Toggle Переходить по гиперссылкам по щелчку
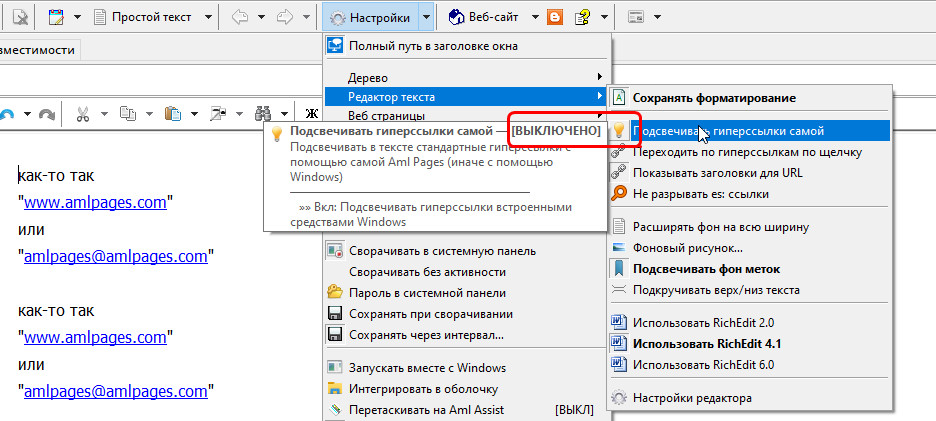The image size is (936, 421). tap(750, 152)
